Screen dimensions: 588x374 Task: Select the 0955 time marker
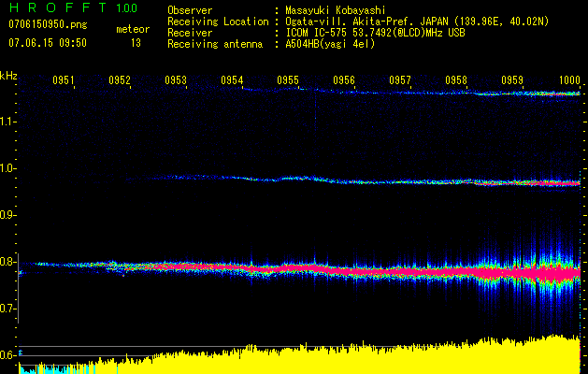288,81
